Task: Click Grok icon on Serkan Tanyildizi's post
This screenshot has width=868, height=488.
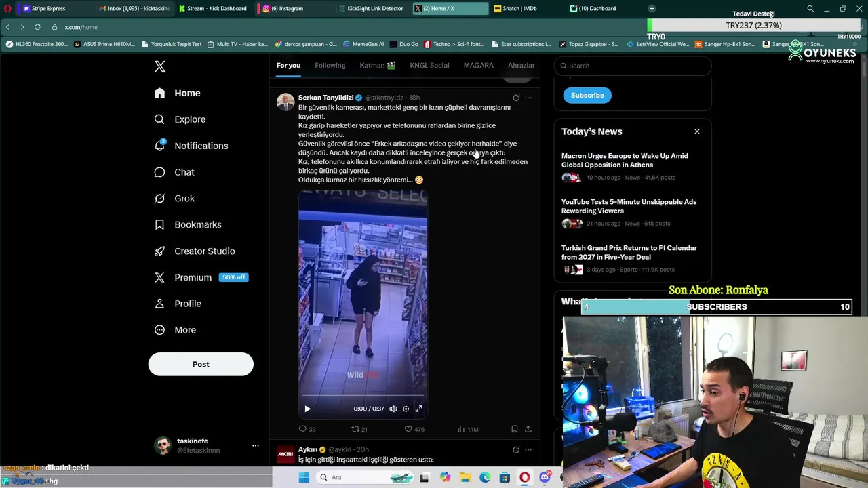Action: click(x=516, y=98)
